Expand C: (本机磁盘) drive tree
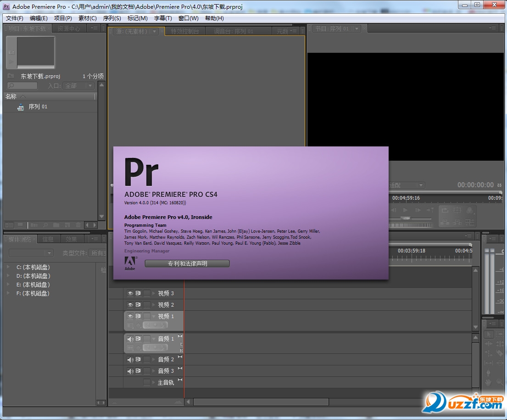 8,267
